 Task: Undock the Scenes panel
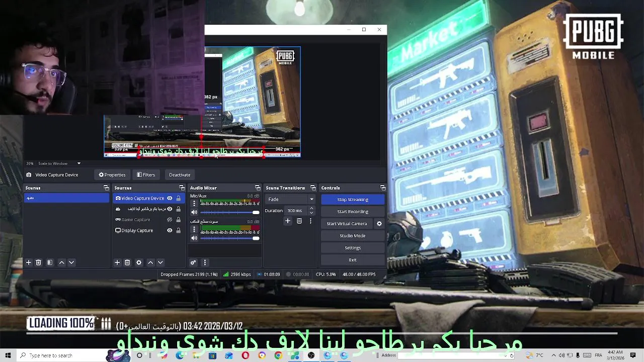coord(106,188)
